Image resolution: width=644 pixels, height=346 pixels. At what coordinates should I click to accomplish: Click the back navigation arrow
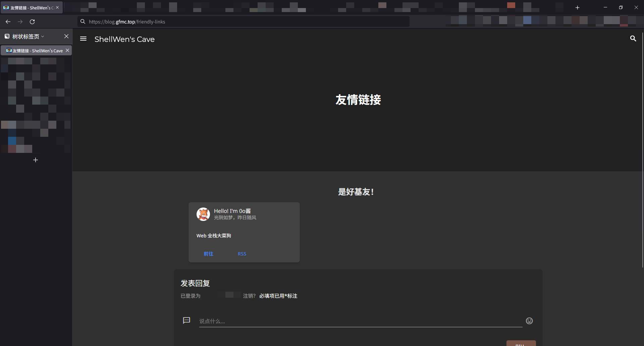[x=8, y=21]
